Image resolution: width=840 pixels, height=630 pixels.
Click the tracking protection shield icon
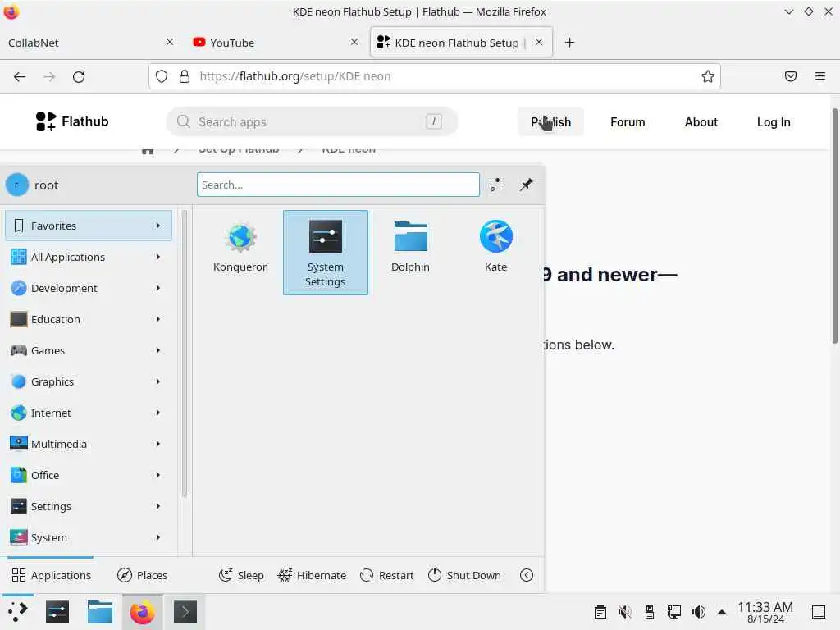tap(162, 76)
